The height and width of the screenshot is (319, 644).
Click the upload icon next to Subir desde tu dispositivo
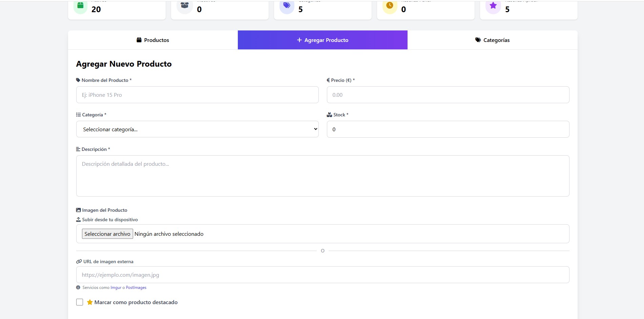coord(78,219)
